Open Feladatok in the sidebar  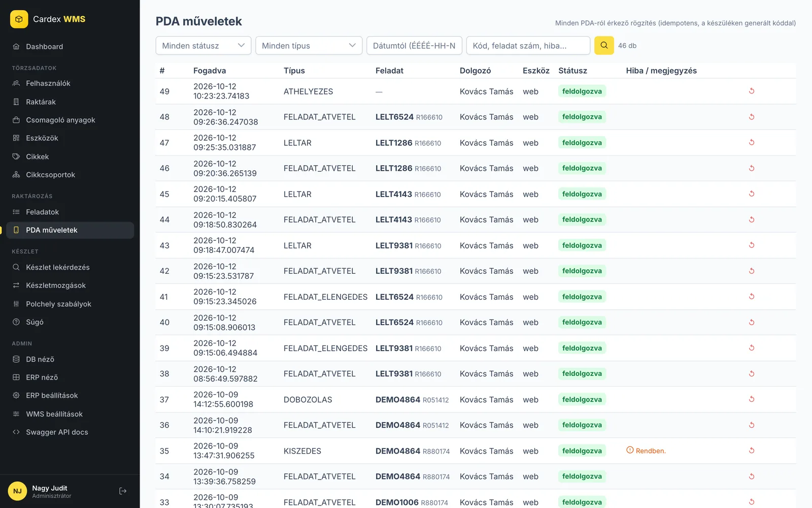click(x=70, y=212)
